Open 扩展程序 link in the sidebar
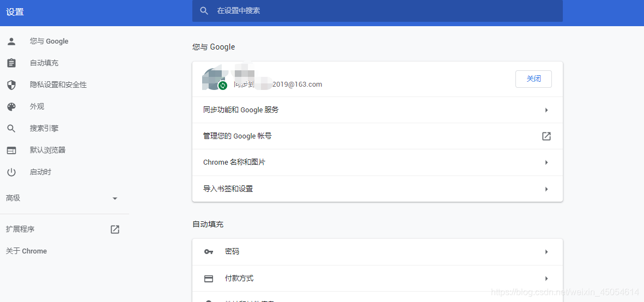The width and height of the screenshot is (644, 302). tap(20, 229)
